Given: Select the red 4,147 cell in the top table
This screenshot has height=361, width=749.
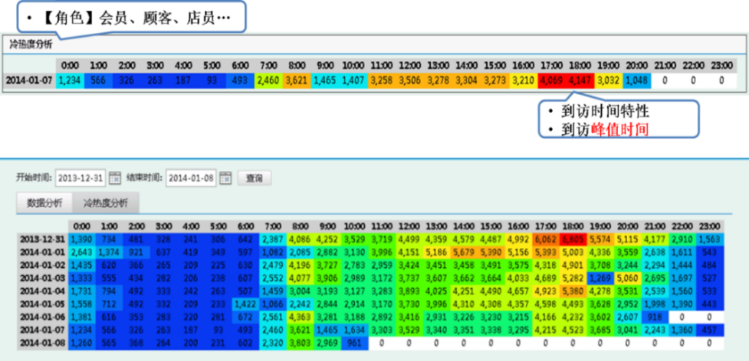Looking at the screenshot, I should [580, 80].
